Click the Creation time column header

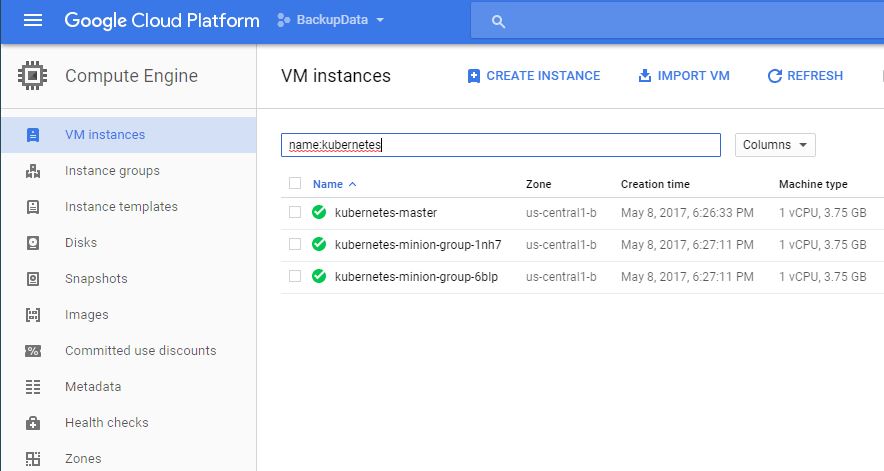click(x=655, y=184)
